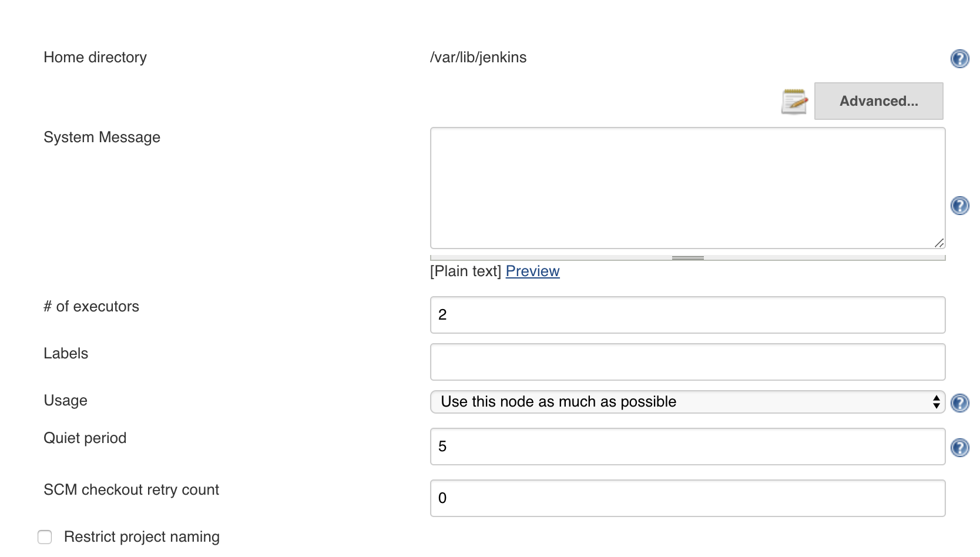Image resolution: width=980 pixels, height=557 pixels.
Task: Grab the System Message resize handle bar
Action: tap(687, 257)
